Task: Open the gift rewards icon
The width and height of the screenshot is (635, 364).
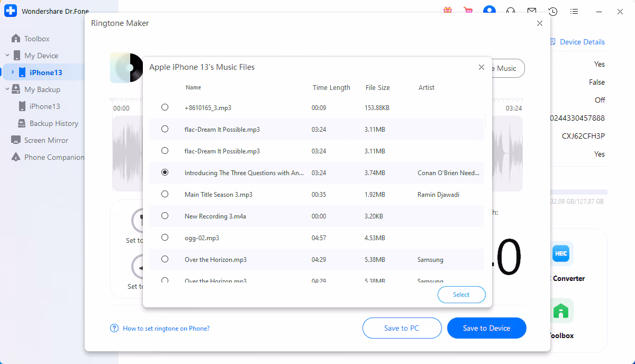Action: pos(448,11)
